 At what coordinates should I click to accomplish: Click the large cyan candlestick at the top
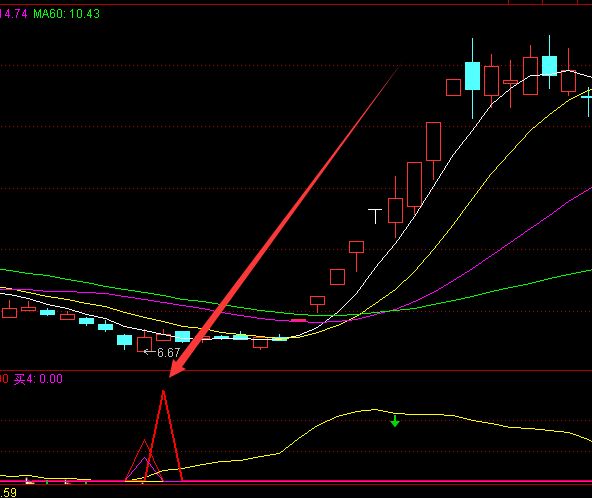point(472,76)
